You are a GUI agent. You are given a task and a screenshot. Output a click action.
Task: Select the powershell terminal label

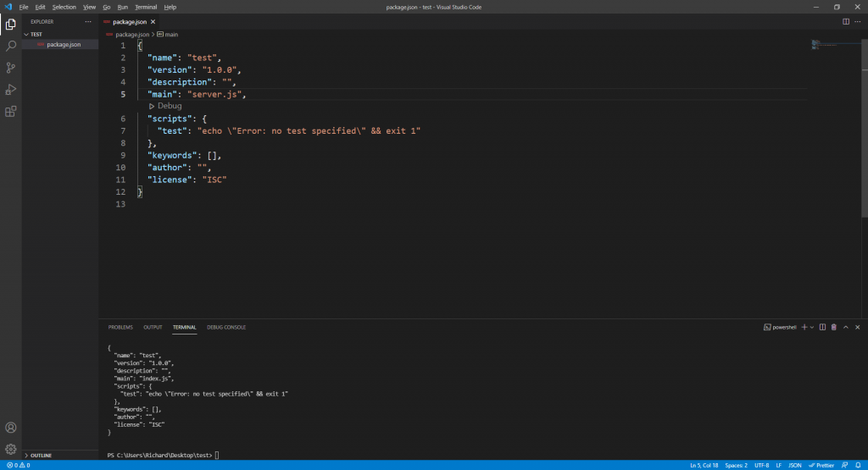pos(780,328)
